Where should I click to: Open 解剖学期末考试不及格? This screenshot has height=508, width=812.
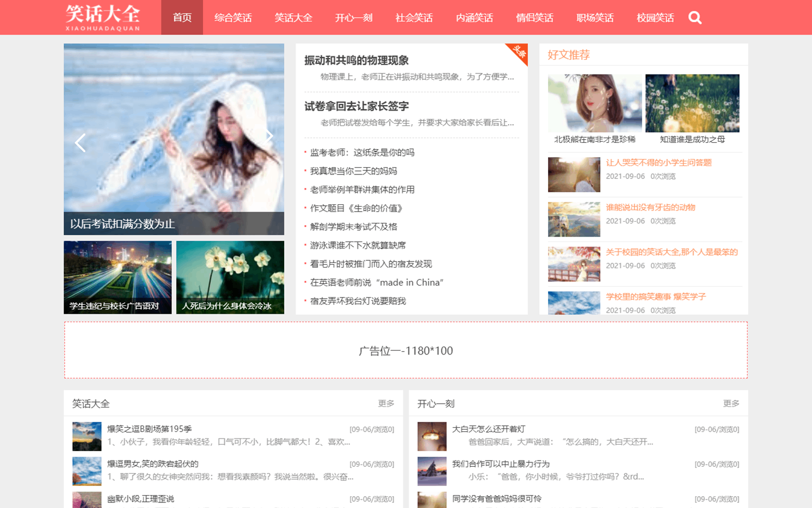pyautogui.click(x=354, y=227)
